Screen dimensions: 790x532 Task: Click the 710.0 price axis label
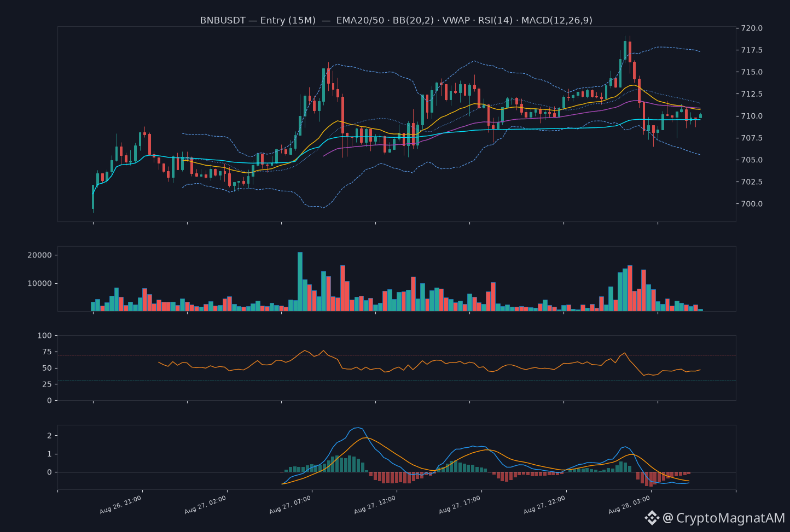[752, 116]
